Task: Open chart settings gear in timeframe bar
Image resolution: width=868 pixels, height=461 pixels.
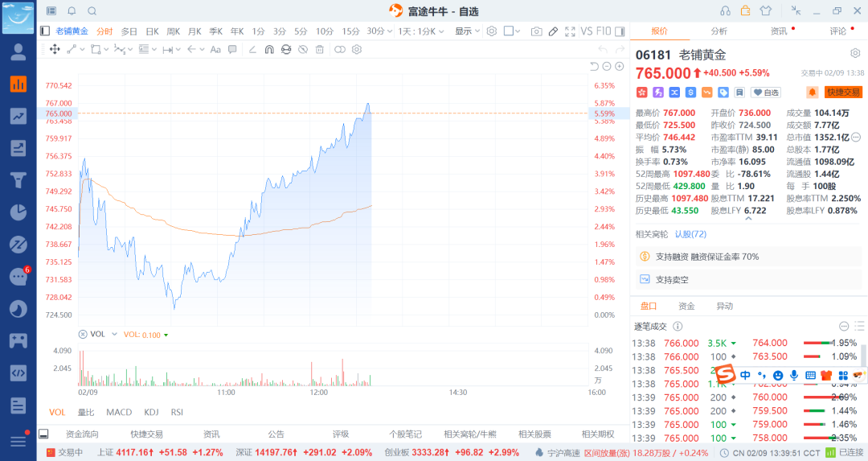Action: [492, 31]
